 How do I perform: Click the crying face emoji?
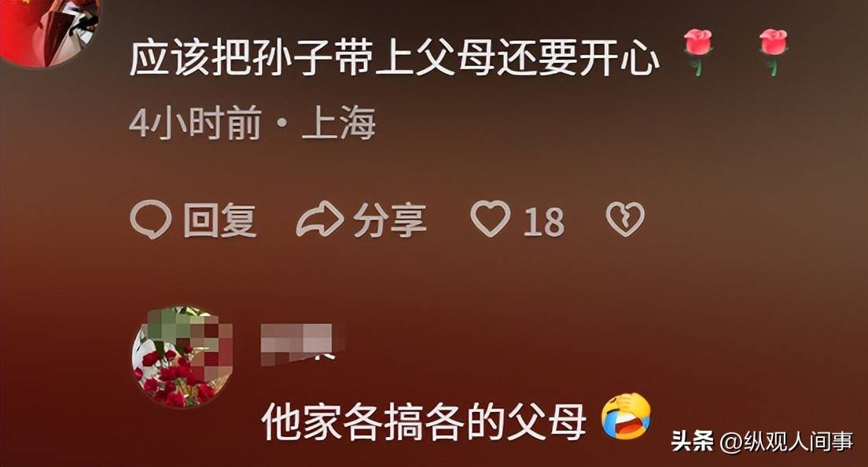point(626,416)
